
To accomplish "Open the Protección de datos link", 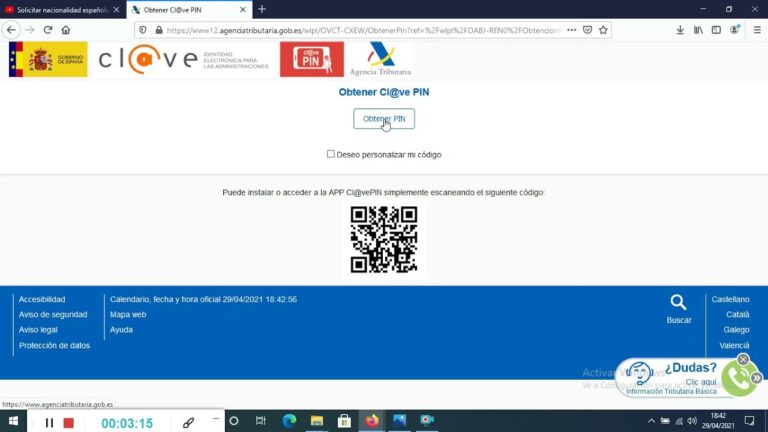I will pyautogui.click(x=54, y=345).
